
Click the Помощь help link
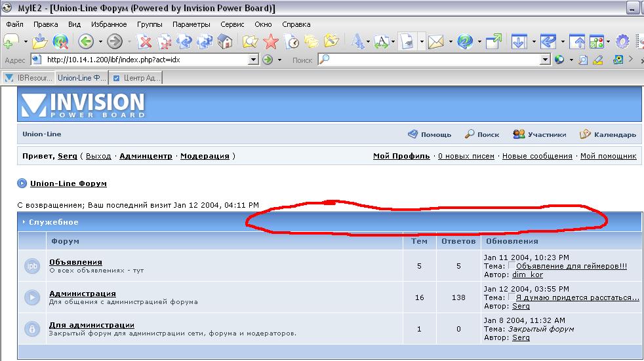coord(429,134)
